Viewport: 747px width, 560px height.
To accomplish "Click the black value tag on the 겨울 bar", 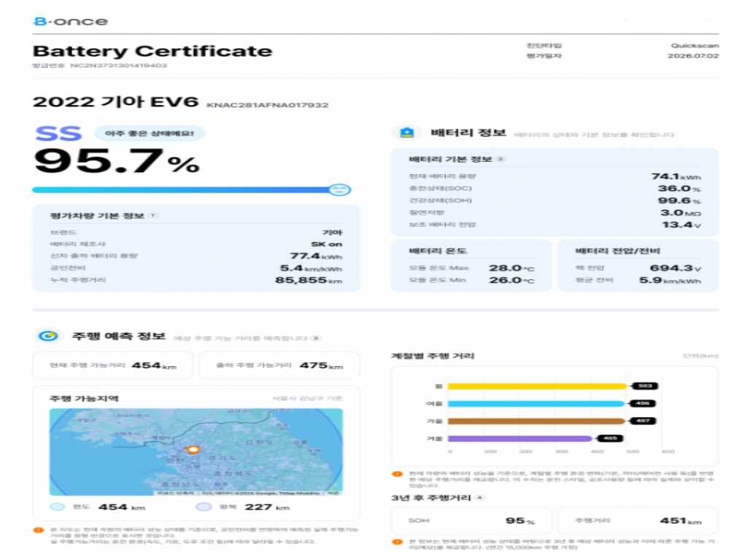I will click(x=609, y=438).
